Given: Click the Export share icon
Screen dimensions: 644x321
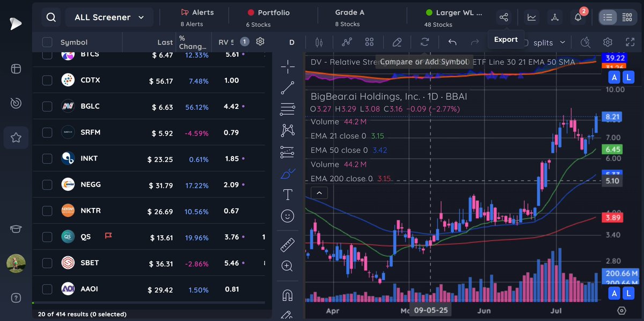Looking at the screenshot, I should pyautogui.click(x=503, y=17).
